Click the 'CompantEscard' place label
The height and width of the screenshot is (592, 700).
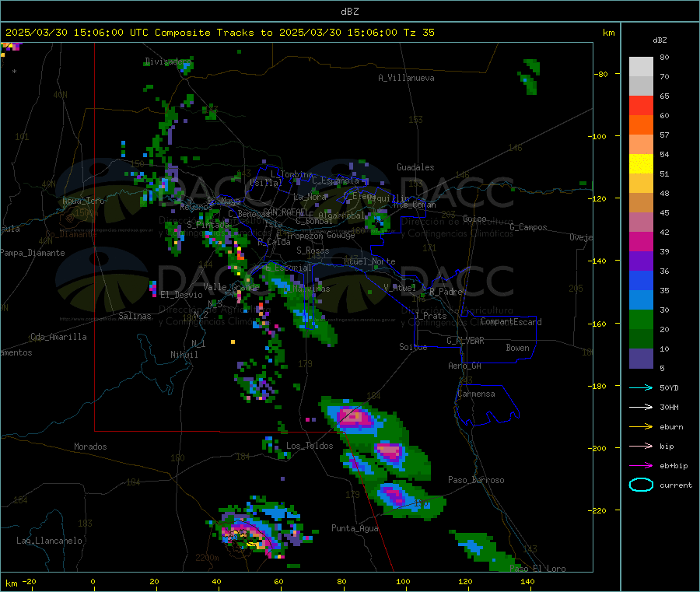coord(511,322)
